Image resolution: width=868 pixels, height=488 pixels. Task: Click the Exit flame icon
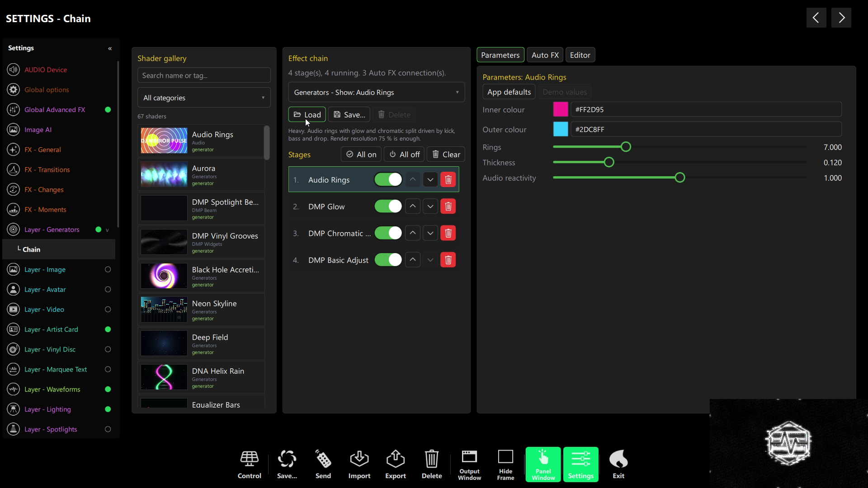point(618,459)
